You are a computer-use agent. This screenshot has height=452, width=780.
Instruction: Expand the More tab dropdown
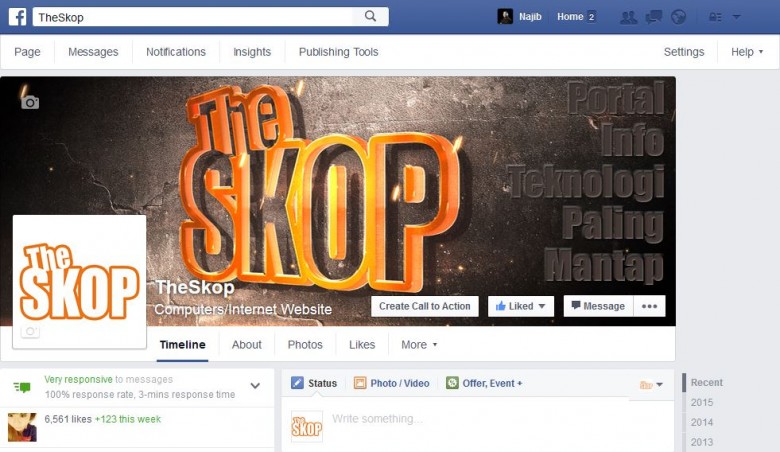pyautogui.click(x=419, y=345)
